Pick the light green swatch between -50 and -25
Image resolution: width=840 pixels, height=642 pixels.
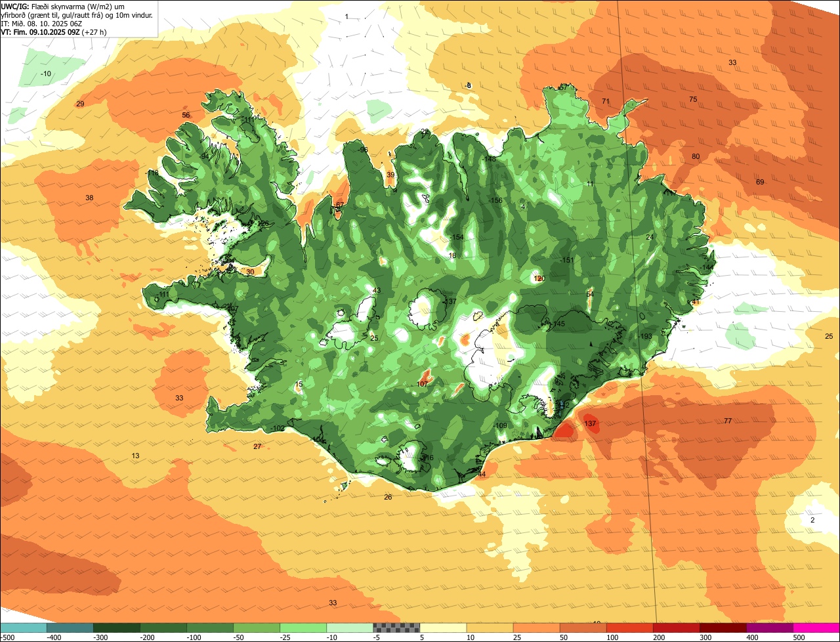point(257,628)
